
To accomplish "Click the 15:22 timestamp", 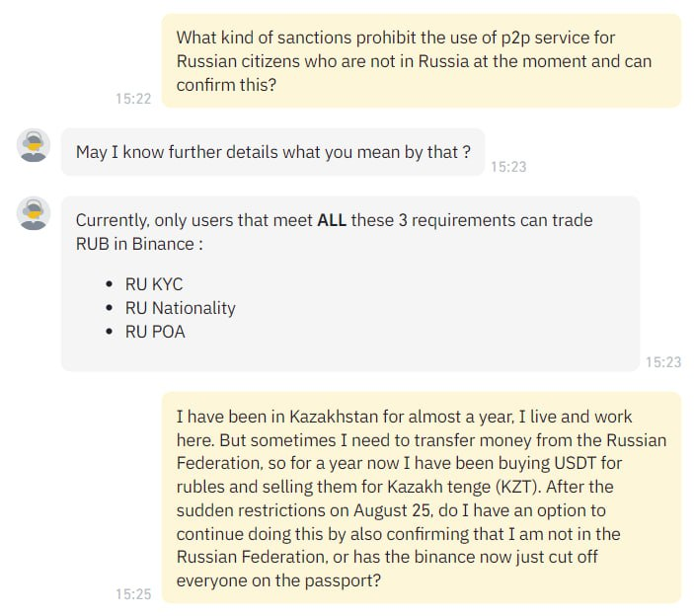I will click(132, 99).
